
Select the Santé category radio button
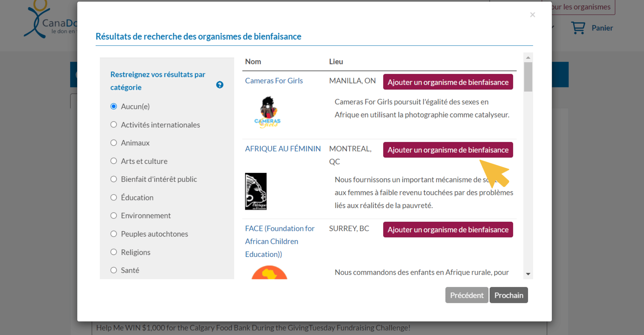114,270
